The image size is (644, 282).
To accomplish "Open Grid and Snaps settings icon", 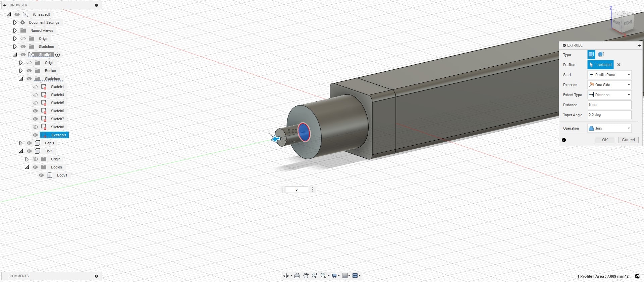I will tap(344, 276).
